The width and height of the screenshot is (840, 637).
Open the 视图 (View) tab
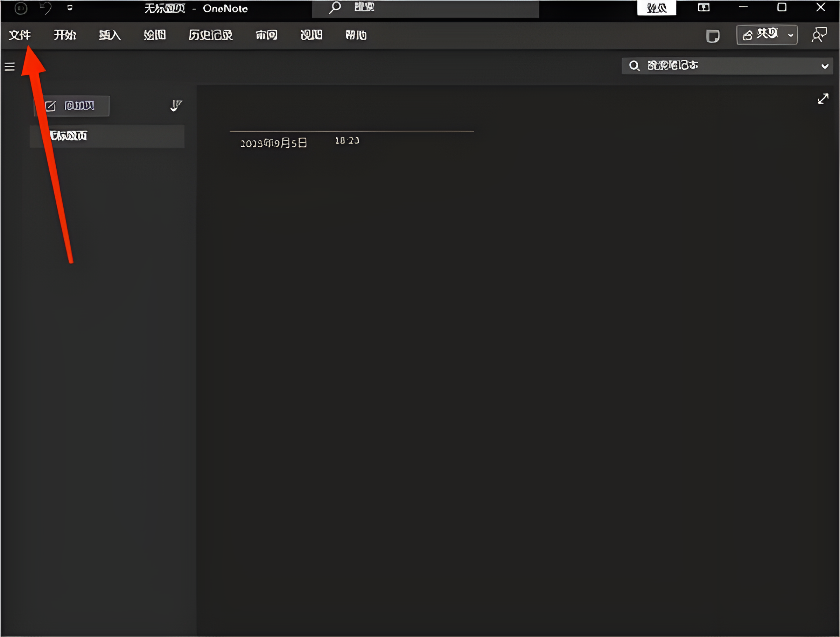click(x=311, y=35)
